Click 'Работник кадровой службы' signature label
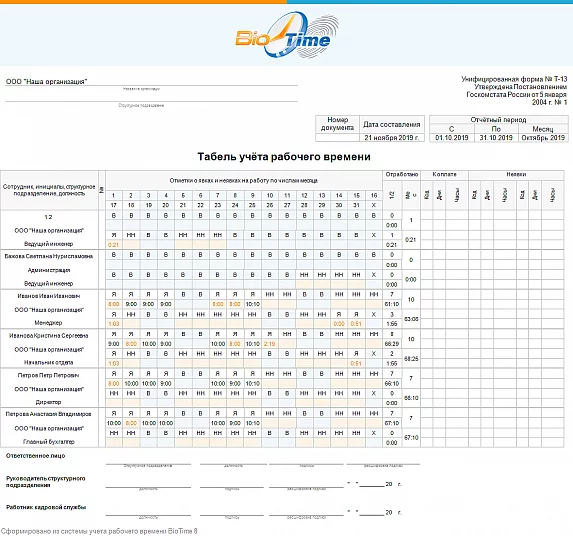The height and width of the screenshot is (536, 573). click(x=46, y=508)
